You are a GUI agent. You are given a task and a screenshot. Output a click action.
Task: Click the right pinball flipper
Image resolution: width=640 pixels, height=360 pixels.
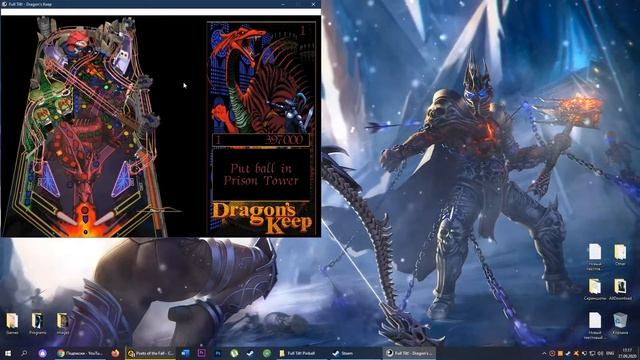103,218
